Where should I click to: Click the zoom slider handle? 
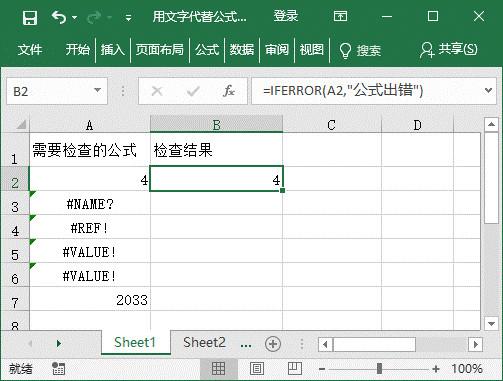click(x=379, y=369)
